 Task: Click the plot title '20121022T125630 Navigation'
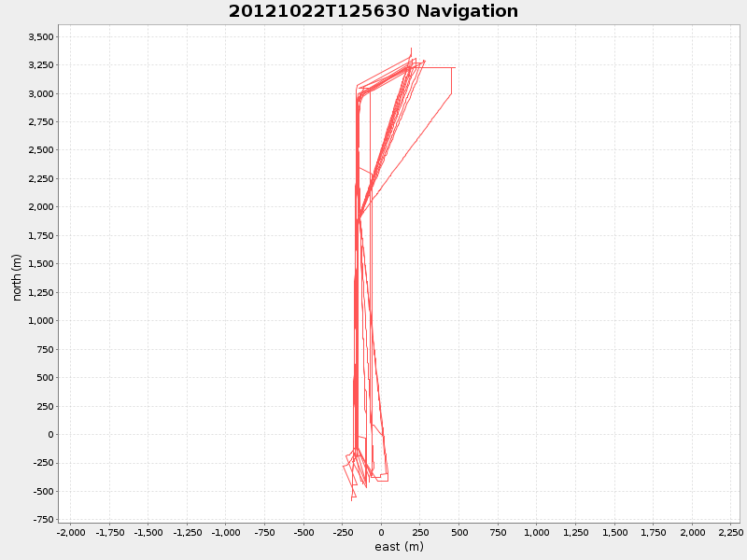372,12
